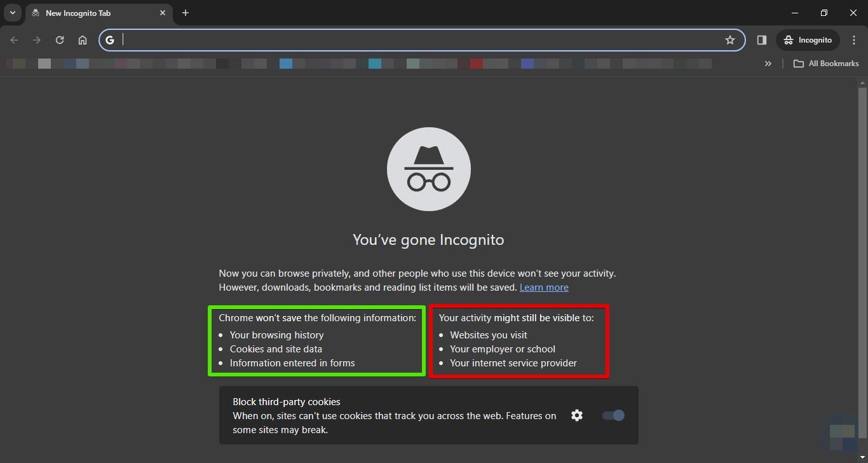Open new tab with plus icon
The width and height of the screenshot is (868, 463).
click(186, 13)
